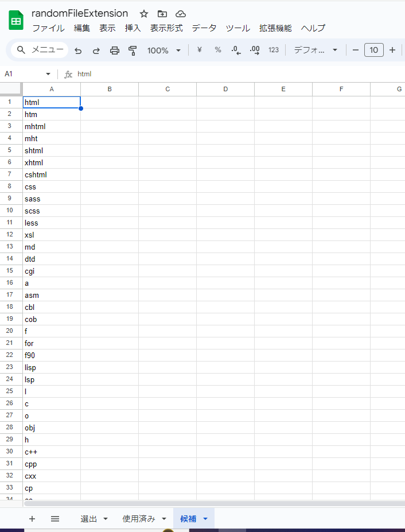This screenshot has height=532, width=405.
Task: Apply yen currency format
Action: pyautogui.click(x=200, y=50)
